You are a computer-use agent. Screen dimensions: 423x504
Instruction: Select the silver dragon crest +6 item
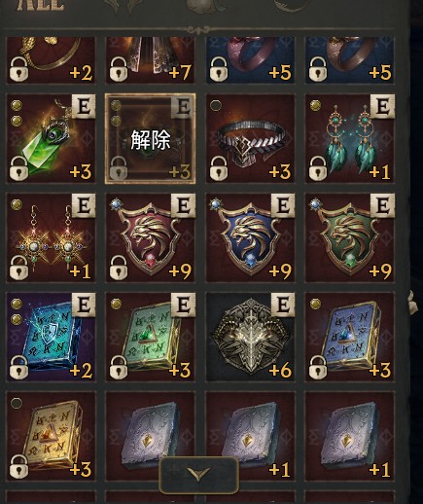point(250,337)
